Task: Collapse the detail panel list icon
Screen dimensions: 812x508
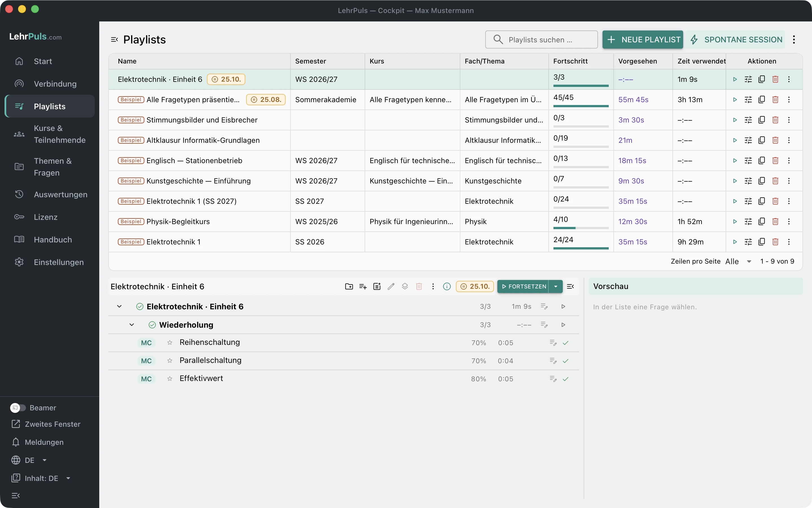Action: coord(570,286)
